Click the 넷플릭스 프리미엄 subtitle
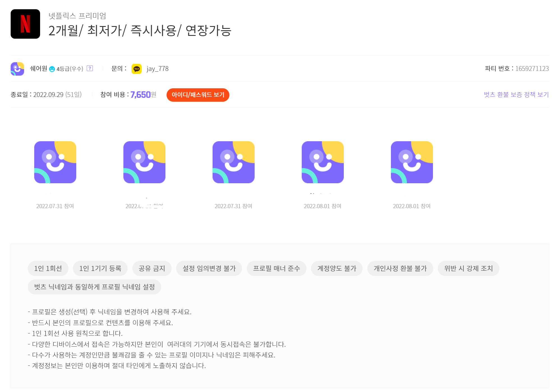 (x=77, y=16)
